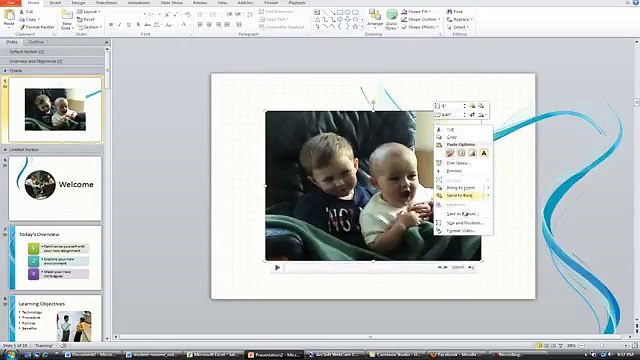
Task: Switch to the Playback ribbon tab
Action: coord(297,2)
